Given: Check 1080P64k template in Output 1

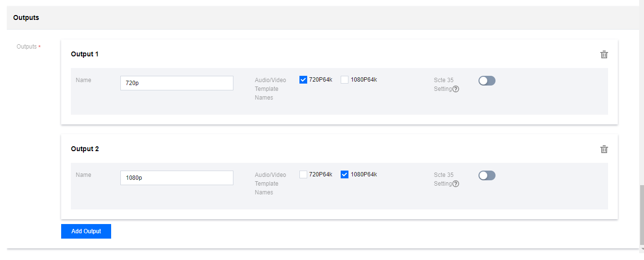Looking at the screenshot, I should 345,80.
